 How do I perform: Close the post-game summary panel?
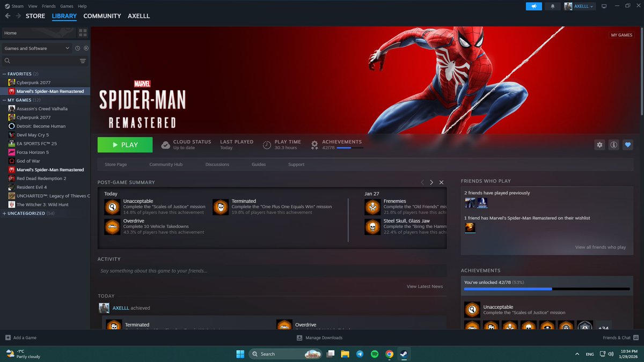tap(442, 182)
